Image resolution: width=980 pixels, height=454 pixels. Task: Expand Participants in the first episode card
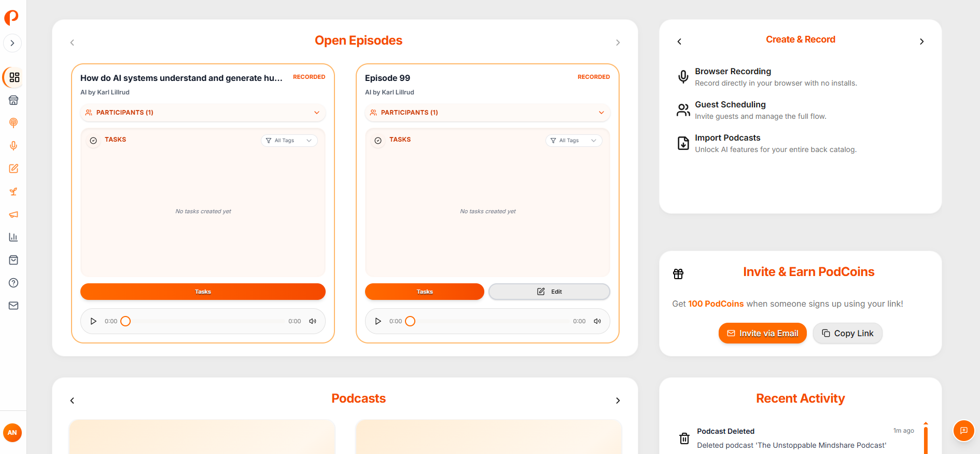click(203, 113)
